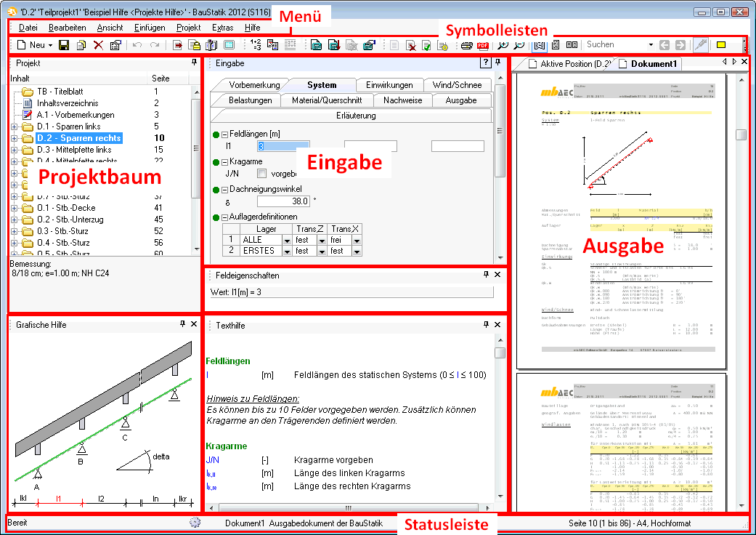756x535 pixels.
Task: Click the teal calculate position icon
Action: pyautogui.click(x=317, y=45)
